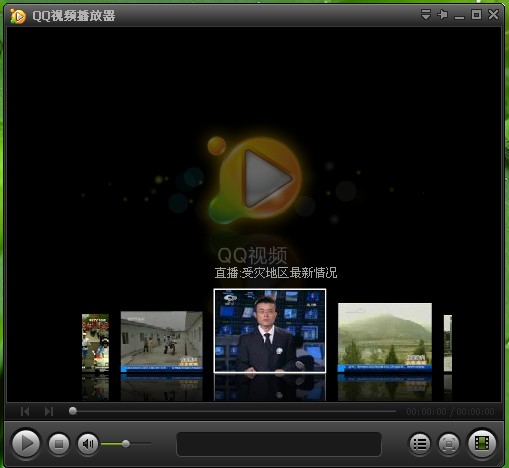509x468 pixels.
Task: Select the news anchor video thumbnail
Action: point(270,331)
